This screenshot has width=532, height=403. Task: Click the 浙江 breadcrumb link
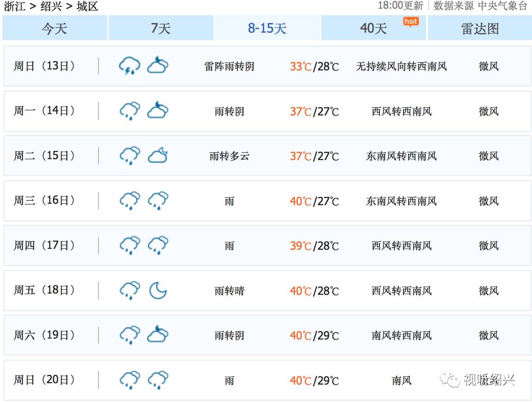tap(14, 6)
